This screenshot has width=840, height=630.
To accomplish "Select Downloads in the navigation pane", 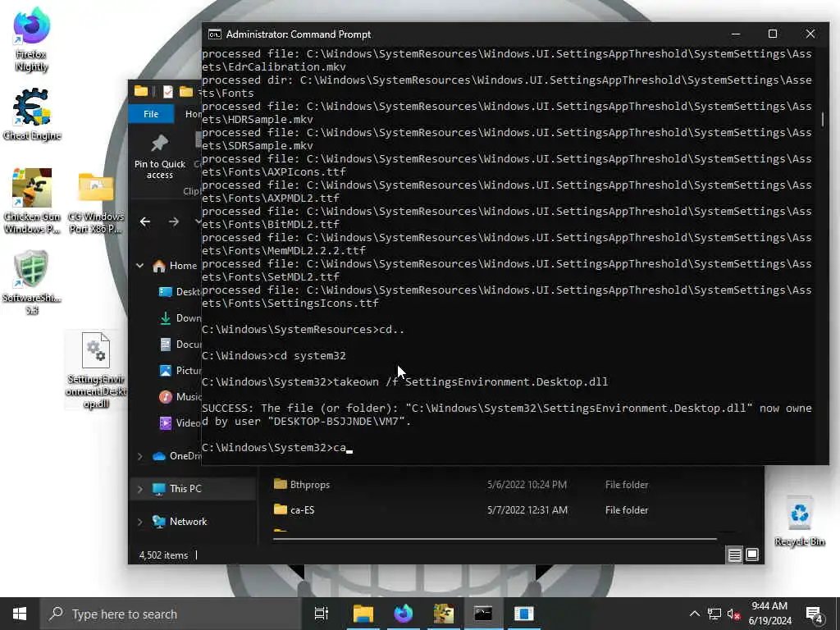I will point(180,318).
